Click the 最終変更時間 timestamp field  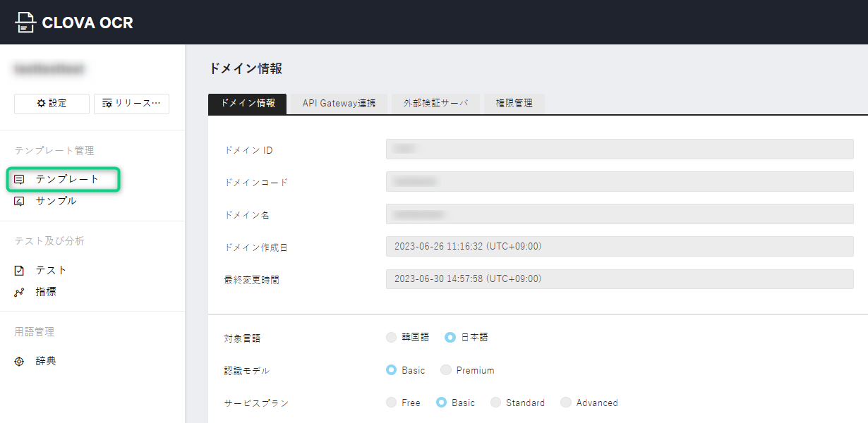tap(620, 279)
